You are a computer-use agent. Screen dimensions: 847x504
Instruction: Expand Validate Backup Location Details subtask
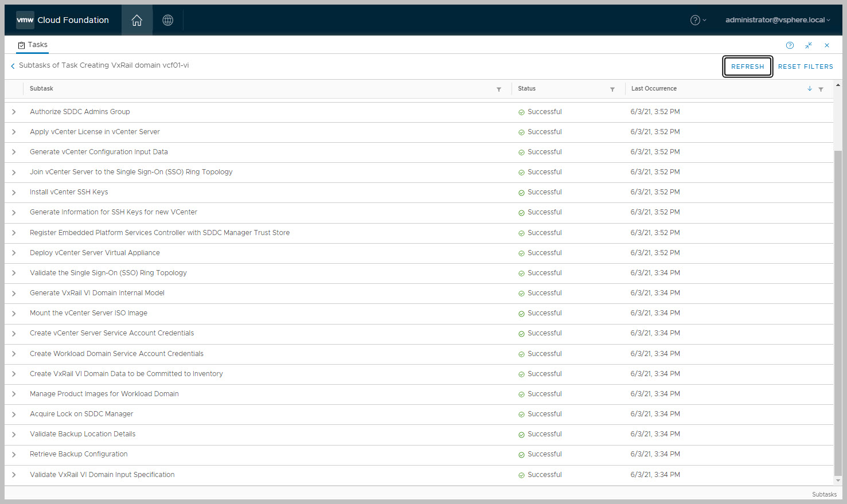(14, 434)
